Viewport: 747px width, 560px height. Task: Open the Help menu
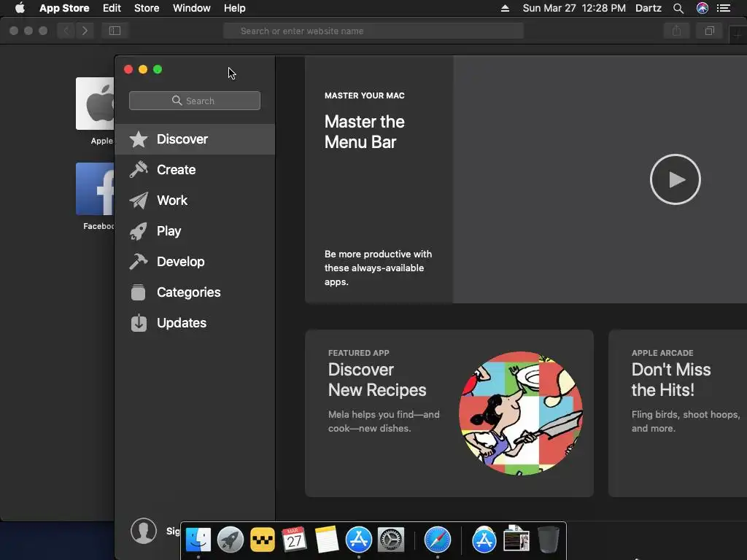pyautogui.click(x=235, y=8)
